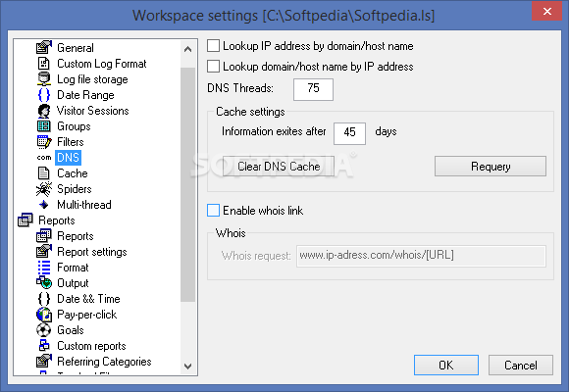The width and height of the screenshot is (569, 392).
Task: Select the Filters tree item
Action: [x=71, y=142]
